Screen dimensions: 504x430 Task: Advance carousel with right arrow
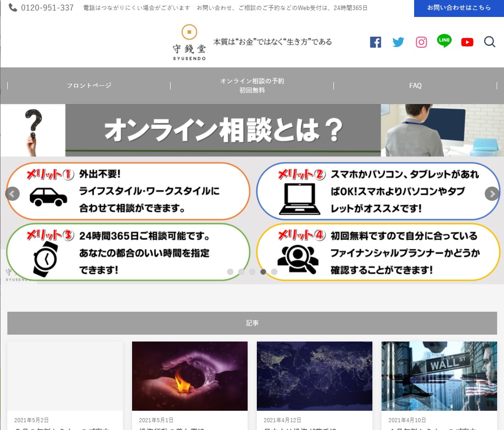pos(492,194)
